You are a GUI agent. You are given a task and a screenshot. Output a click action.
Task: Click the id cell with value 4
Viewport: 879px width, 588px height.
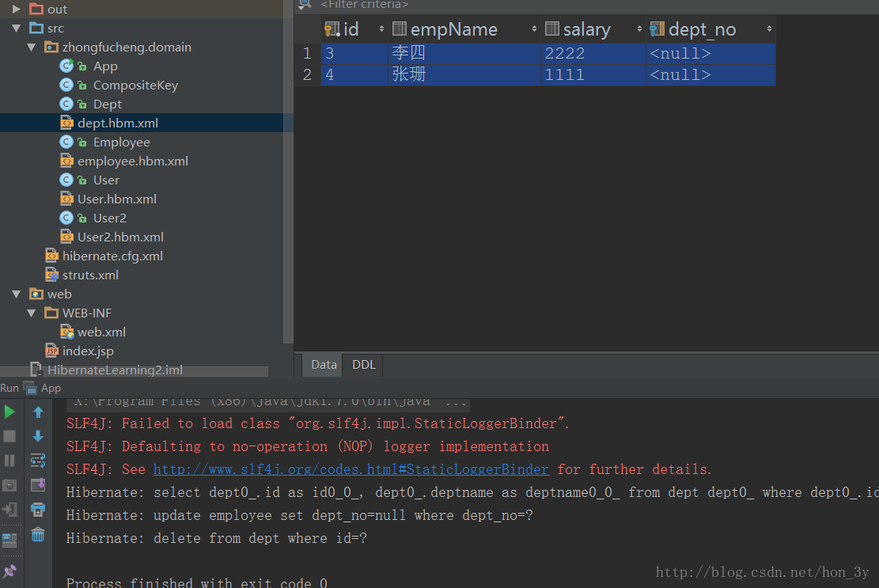(x=354, y=74)
